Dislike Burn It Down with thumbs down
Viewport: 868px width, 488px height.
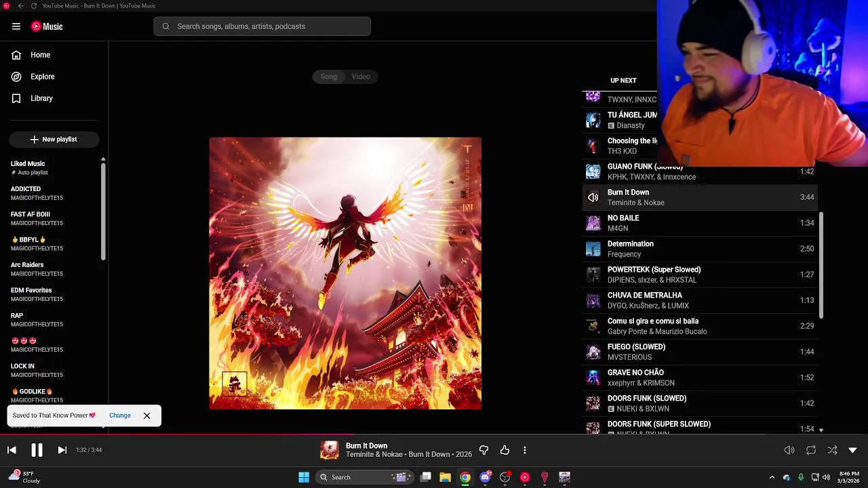pyautogui.click(x=484, y=450)
